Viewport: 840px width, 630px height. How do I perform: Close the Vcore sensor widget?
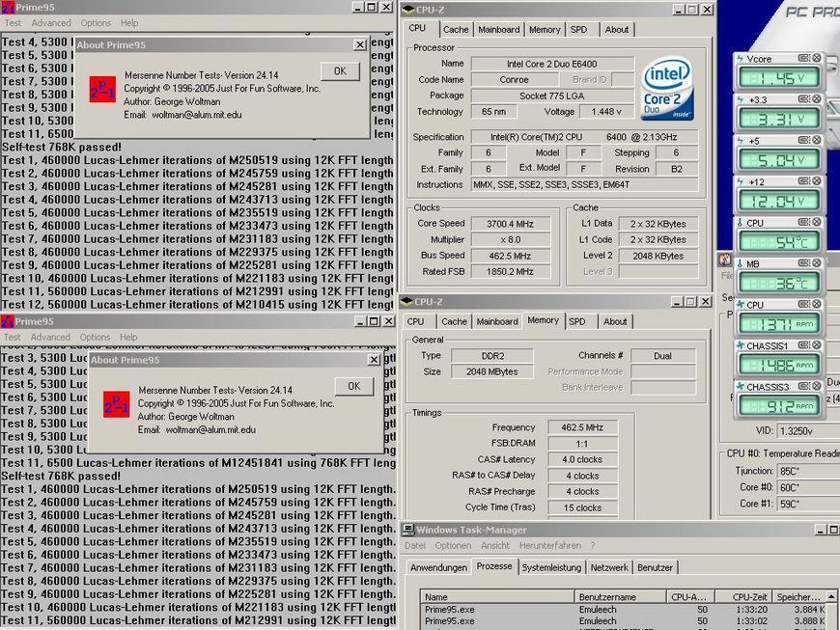(x=817, y=58)
